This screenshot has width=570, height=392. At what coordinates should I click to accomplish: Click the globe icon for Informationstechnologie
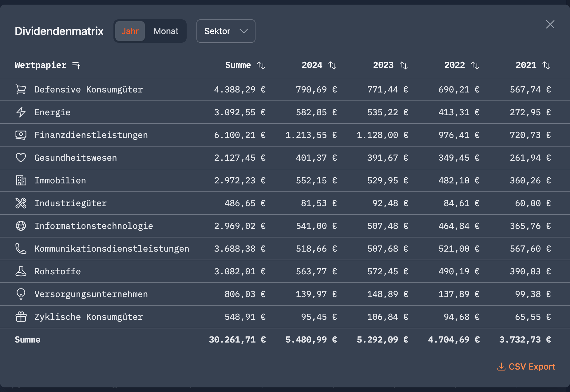tap(21, 226)
